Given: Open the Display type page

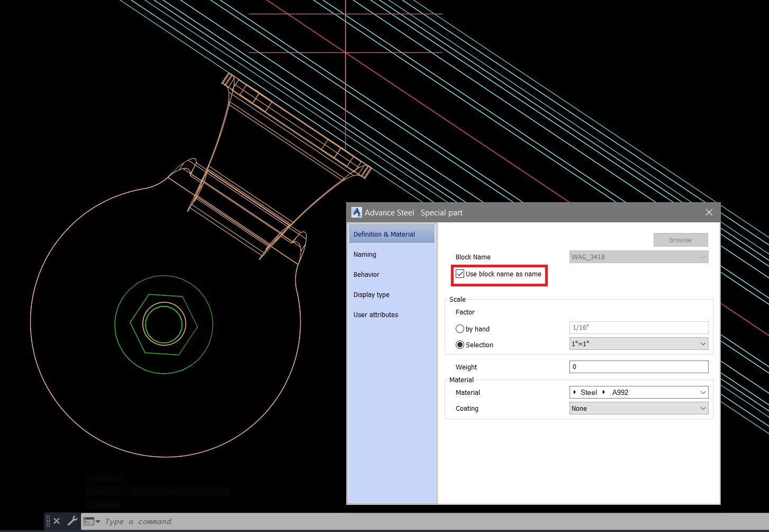Looking at the screenshot, I should tap(371, 294).
